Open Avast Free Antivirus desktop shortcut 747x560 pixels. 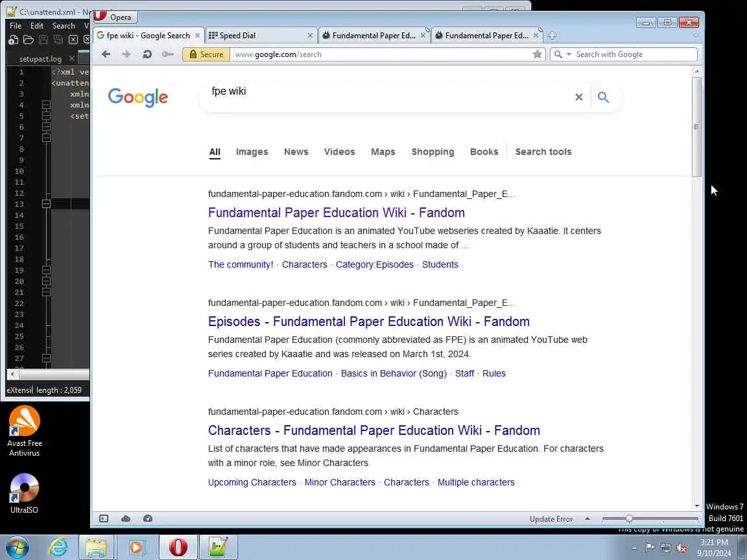tap(24, 432)
